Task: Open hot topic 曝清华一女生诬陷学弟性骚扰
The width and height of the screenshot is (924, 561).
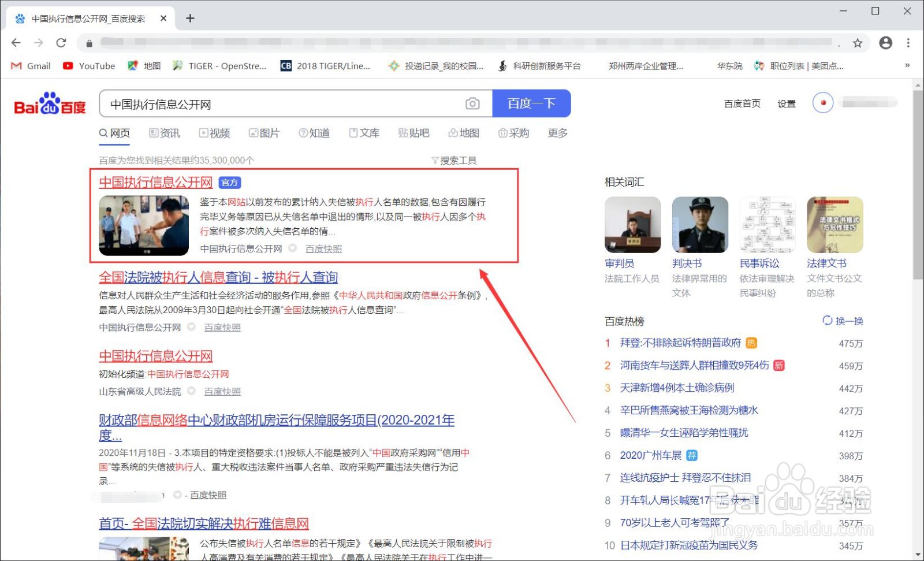Action: (684, 433)
